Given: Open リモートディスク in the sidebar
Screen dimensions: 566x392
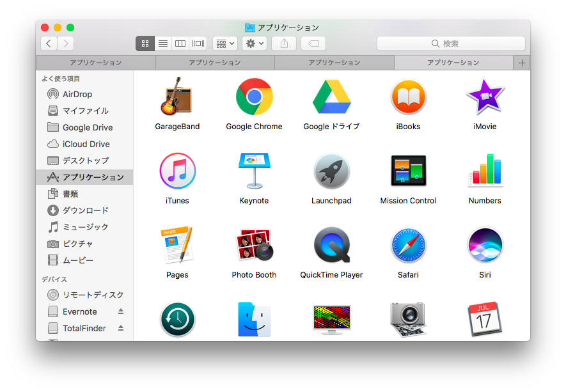Looking at the screenshot, I should tap(85, 295).
